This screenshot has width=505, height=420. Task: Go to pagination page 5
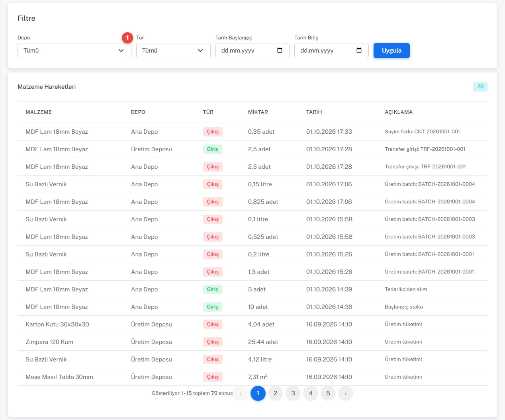[328, 393]
